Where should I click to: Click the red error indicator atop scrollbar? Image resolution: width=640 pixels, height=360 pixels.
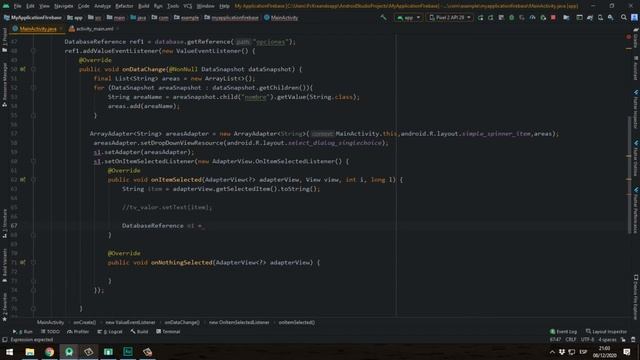tap(629, 37)
